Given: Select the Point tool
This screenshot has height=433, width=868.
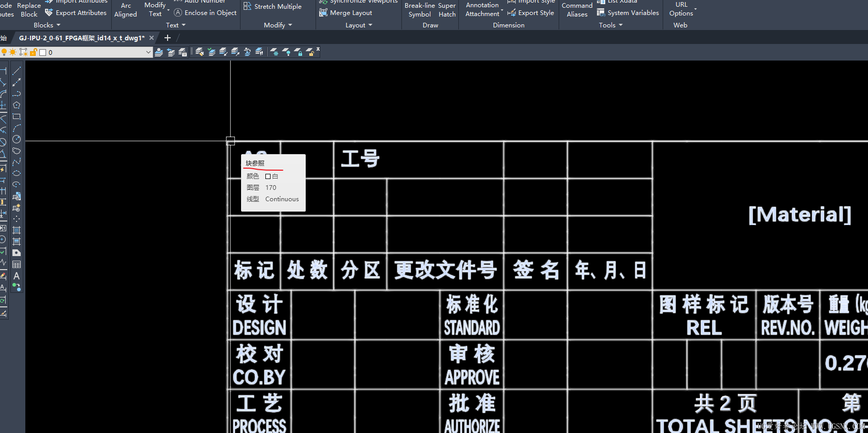Looking at the screenshot, I should point(17,219).
